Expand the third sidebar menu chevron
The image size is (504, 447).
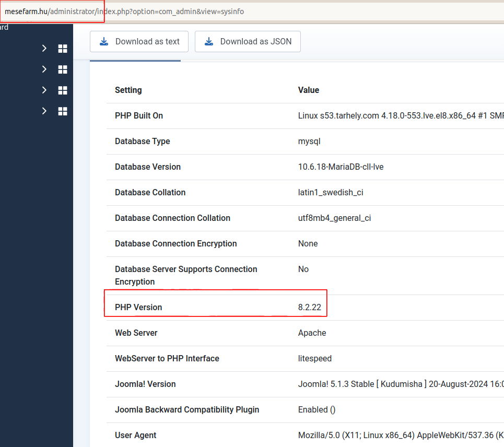point(44,90)
